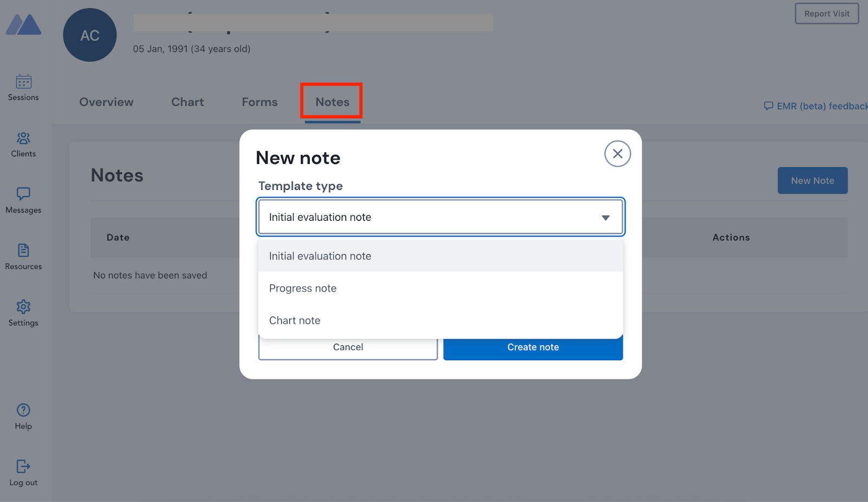The width and height of the screenshot is (868, 502).
Task: Open Messages from the sidebar icon
Action: (23, 194)
